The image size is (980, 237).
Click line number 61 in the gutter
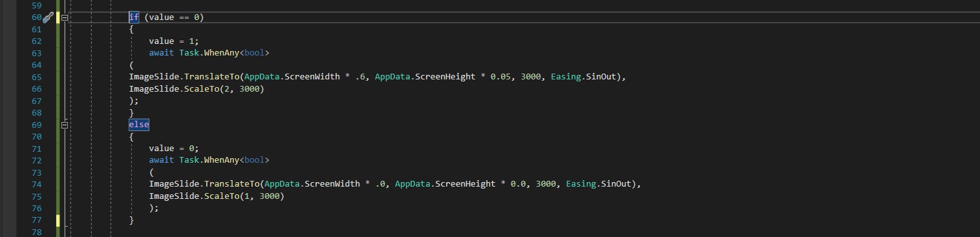pos(37,30)
